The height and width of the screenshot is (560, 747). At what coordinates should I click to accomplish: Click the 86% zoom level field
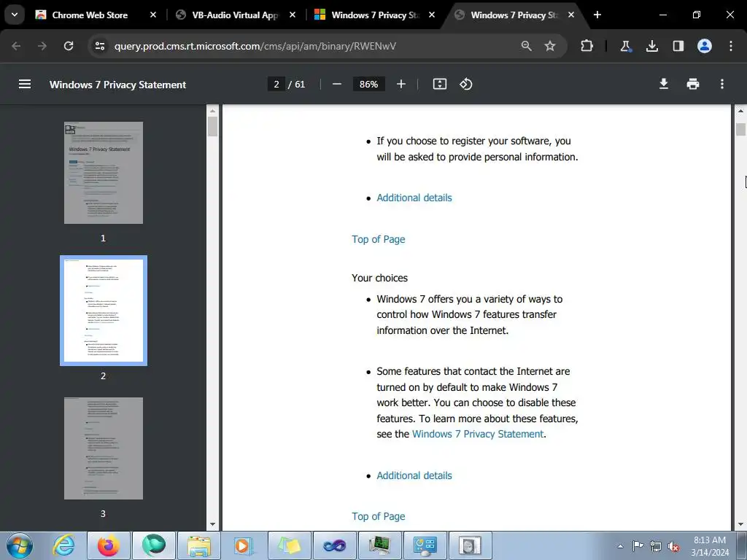pos(368,85)
